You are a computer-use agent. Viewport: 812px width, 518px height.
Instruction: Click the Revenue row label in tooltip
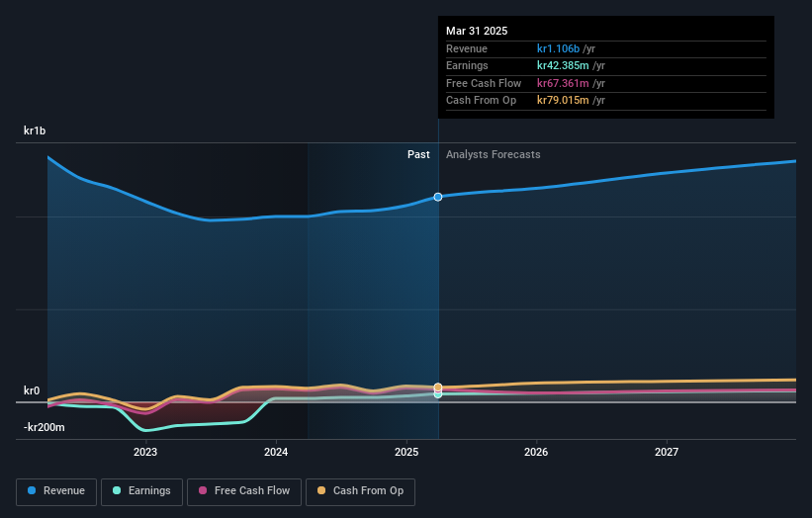tap(467, 48)
